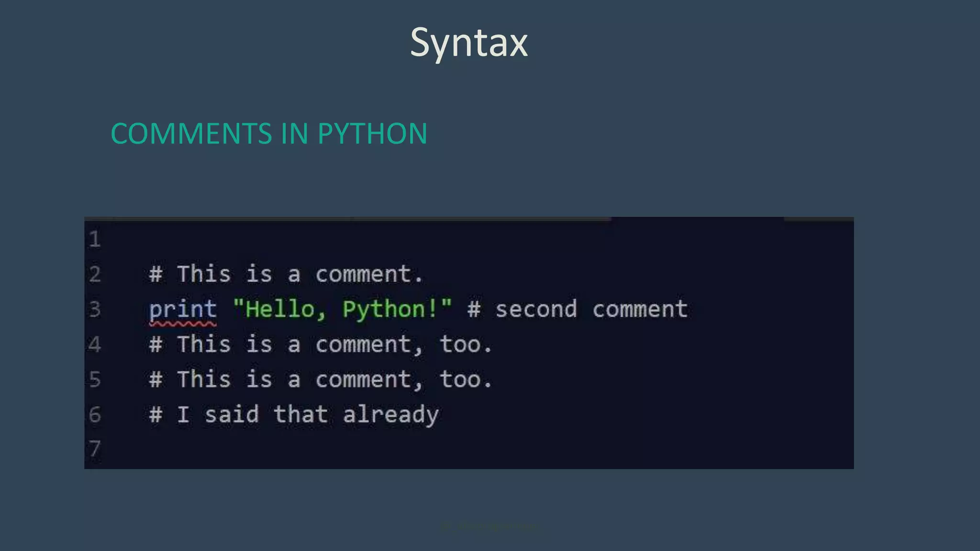This screenshot has height=551, width=980.
Task: Click line number 3 in code gutter
Action: (95, 309)
